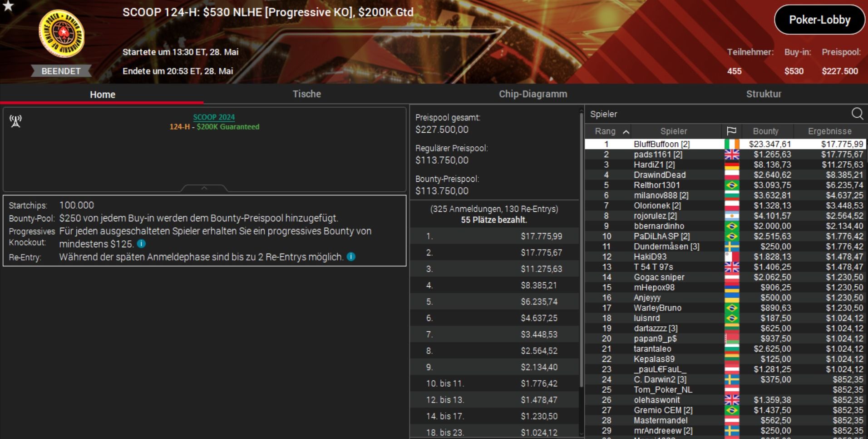868x439 pixels.
Task: Toggle Rang column sort arrow
Action: (x=626, y=132)
